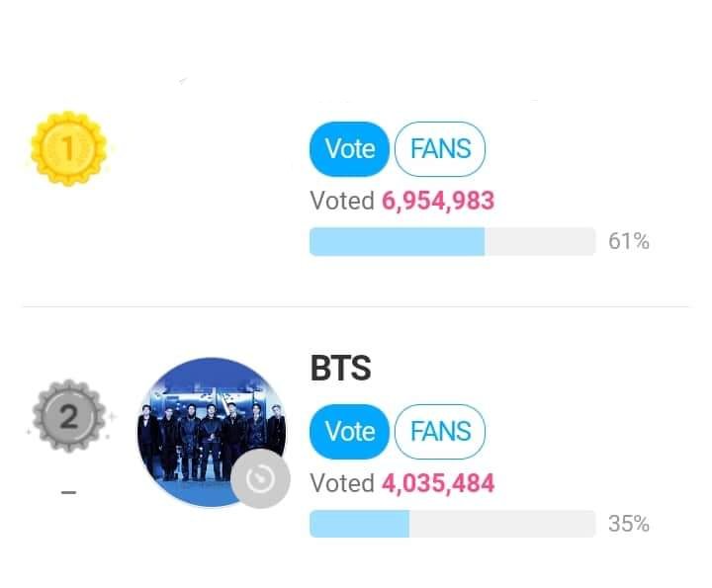This screenshot has width=712, height=588.
Task: Click the 4,035,484 vote count
Action: pyautogui.click(x=438, y=483)
